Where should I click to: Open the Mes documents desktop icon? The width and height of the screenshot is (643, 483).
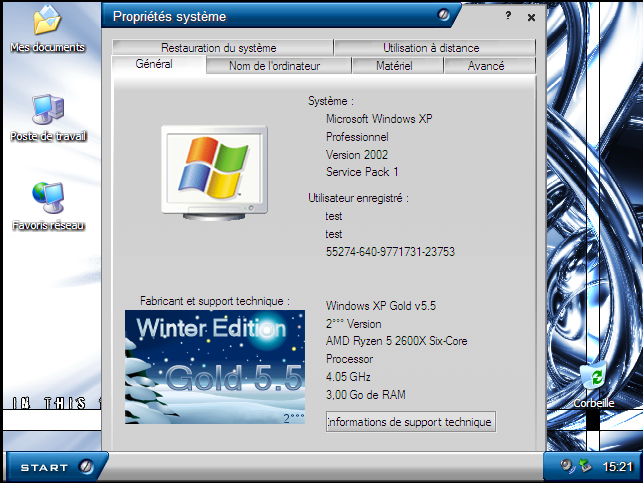47,29
